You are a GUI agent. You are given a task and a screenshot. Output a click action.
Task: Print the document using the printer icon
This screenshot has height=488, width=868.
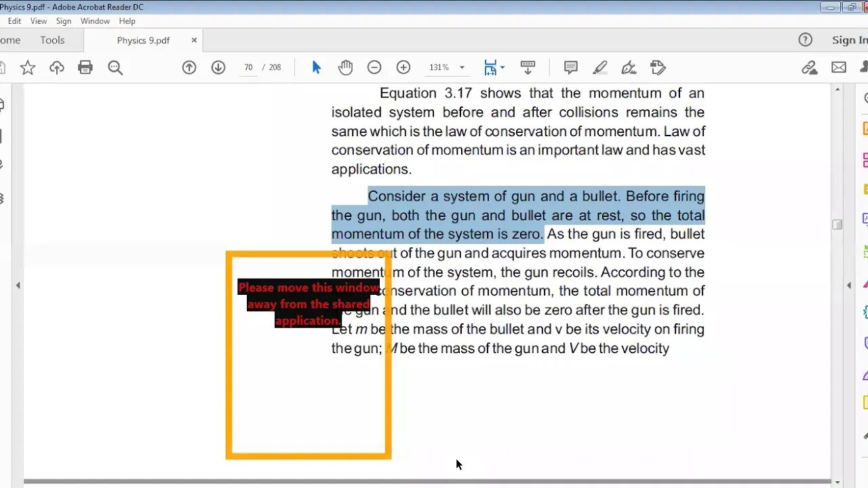[85, 67]
